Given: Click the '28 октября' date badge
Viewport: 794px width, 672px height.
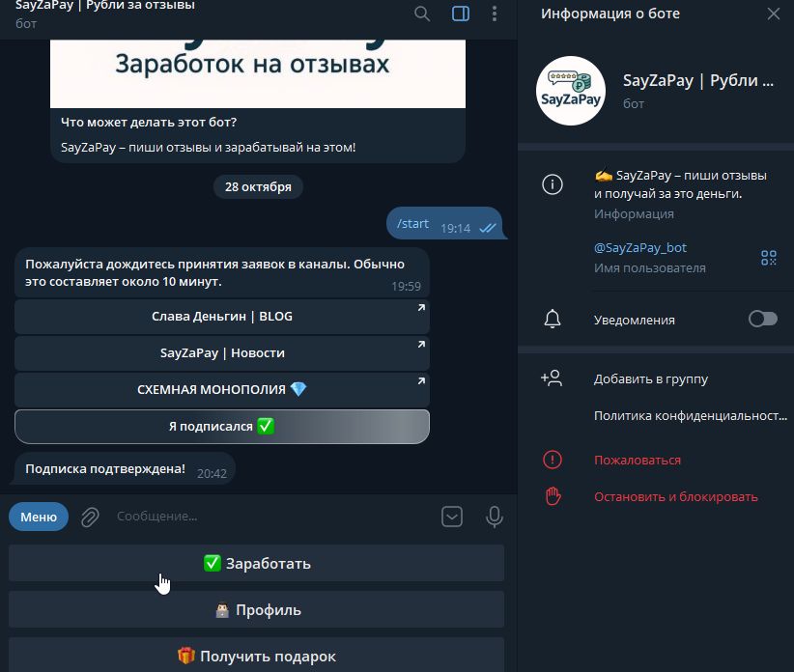Looking at the screenshot, I should coord(258,186).
